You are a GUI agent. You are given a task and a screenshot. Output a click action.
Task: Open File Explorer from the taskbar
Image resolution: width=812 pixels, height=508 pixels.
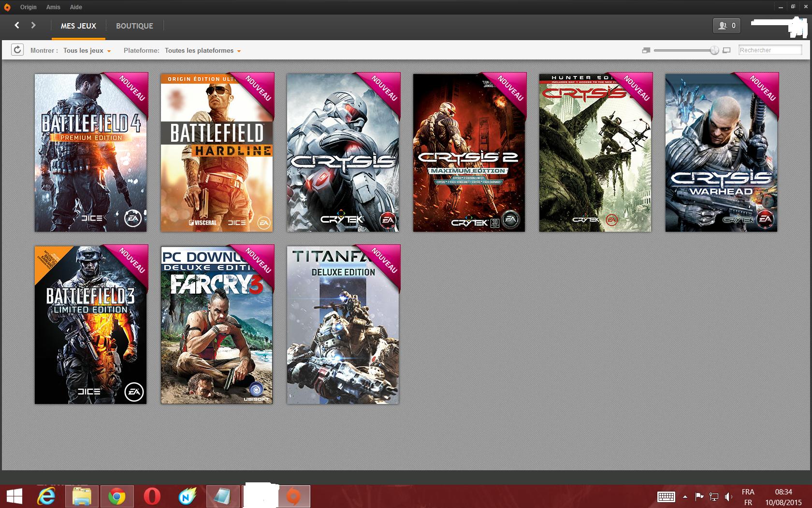82,496
